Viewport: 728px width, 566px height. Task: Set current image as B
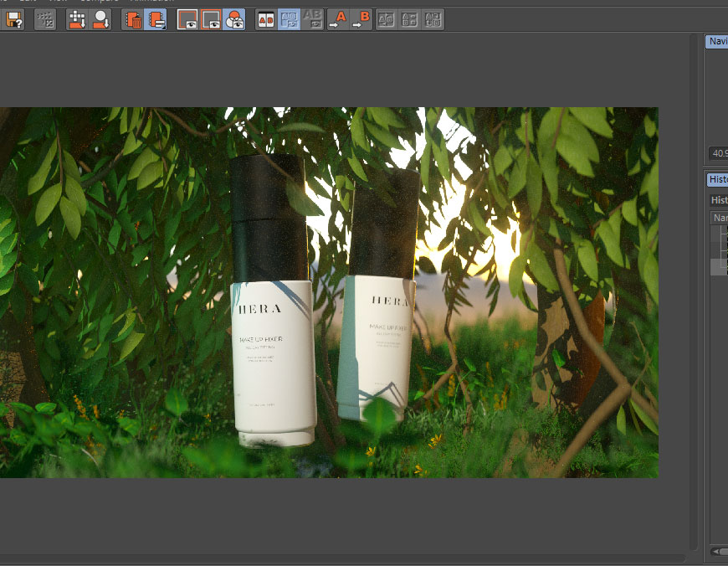click(361, 20)
